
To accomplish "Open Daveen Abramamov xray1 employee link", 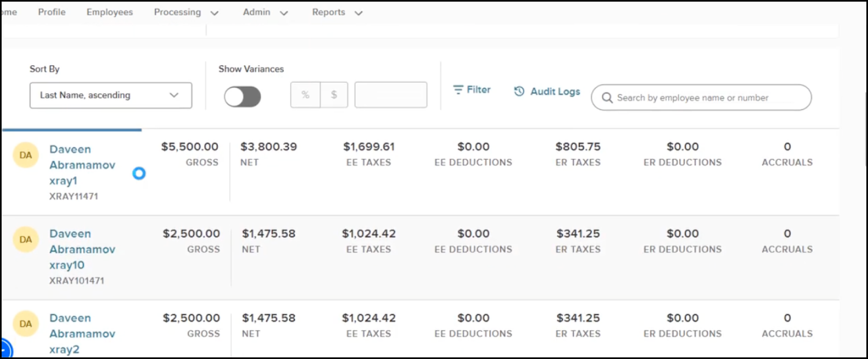I will click(x=82, y=165).
